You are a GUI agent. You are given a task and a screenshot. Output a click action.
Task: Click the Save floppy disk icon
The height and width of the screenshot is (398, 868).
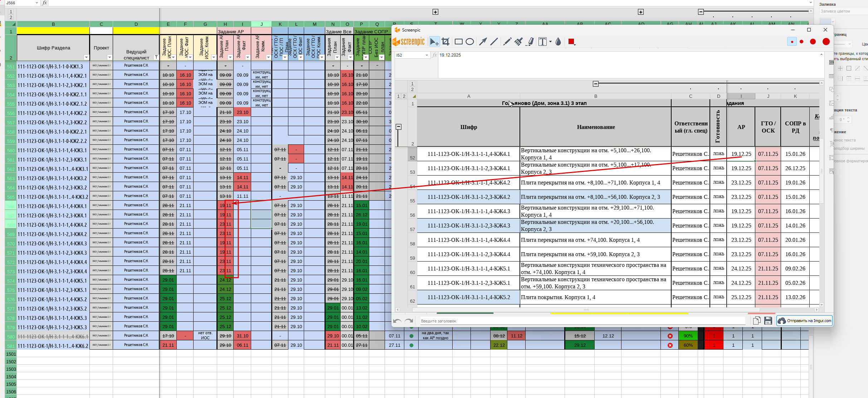point(768,321)
